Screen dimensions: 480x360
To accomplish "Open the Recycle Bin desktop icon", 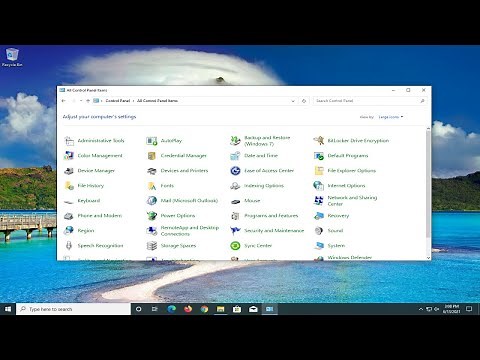I will pos(12,57).
